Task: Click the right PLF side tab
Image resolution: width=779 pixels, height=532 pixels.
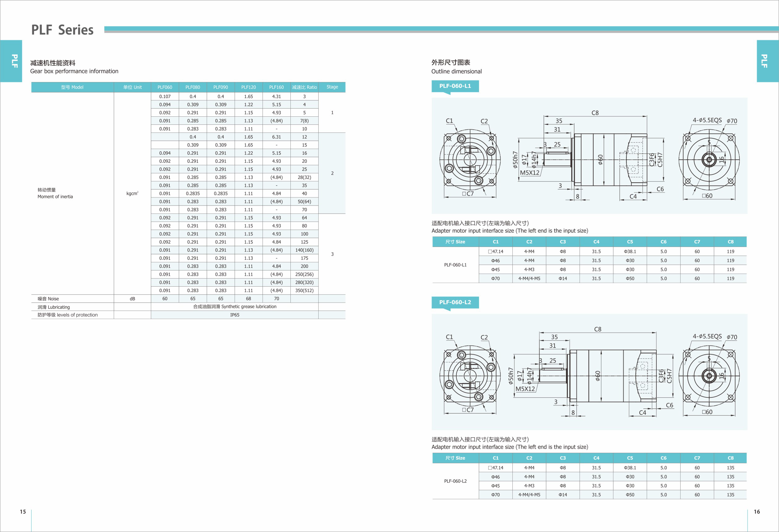Action: coord(764,61)
